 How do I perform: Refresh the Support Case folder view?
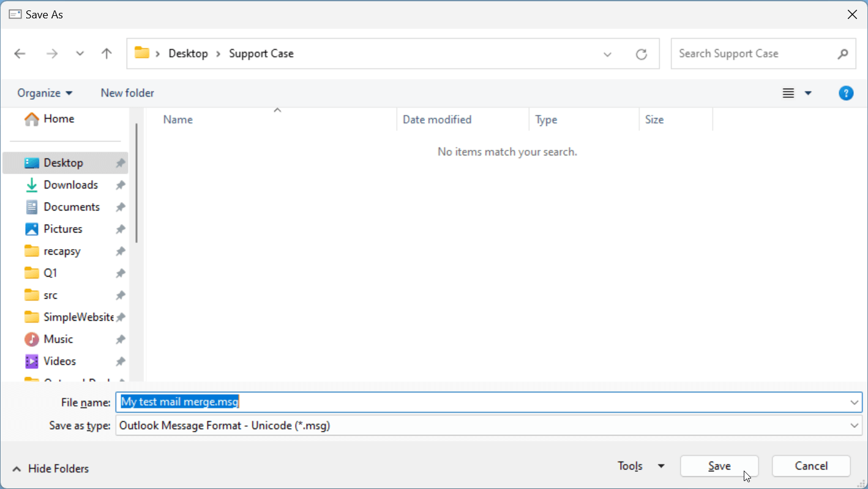(641, 54)
